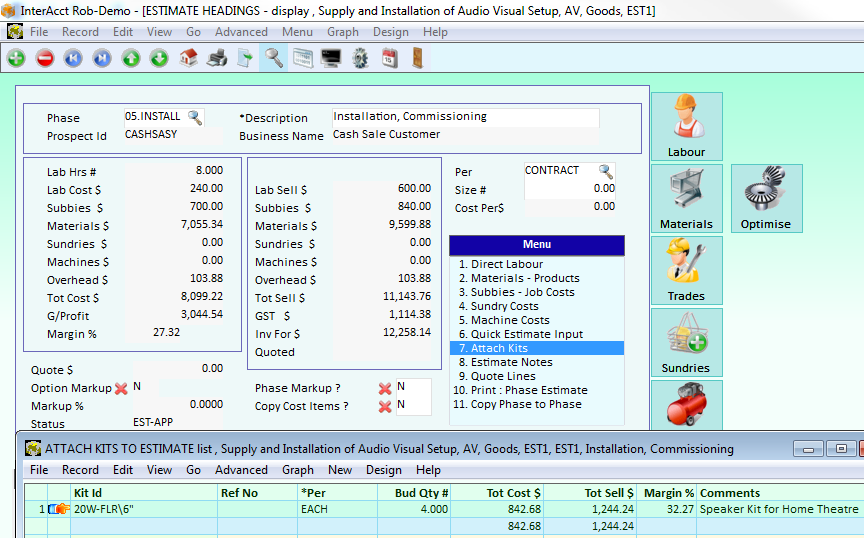Toggle the Phase Markup red cross flag

(385, 389)
